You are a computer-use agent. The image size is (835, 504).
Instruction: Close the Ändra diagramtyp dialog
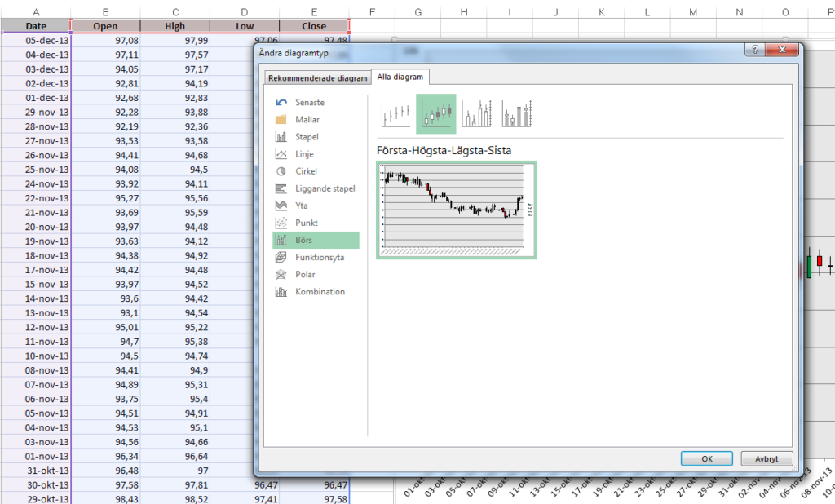pos(782,50)
